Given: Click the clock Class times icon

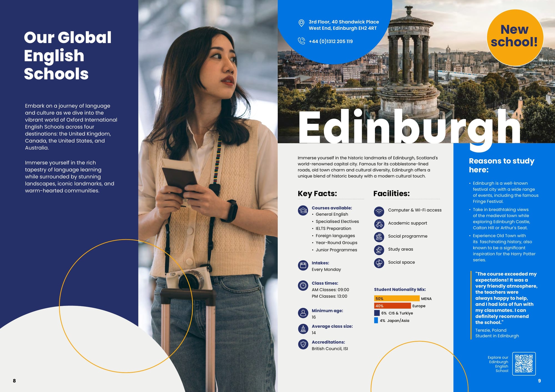Looking at the screenshot, I should [303, 286].
